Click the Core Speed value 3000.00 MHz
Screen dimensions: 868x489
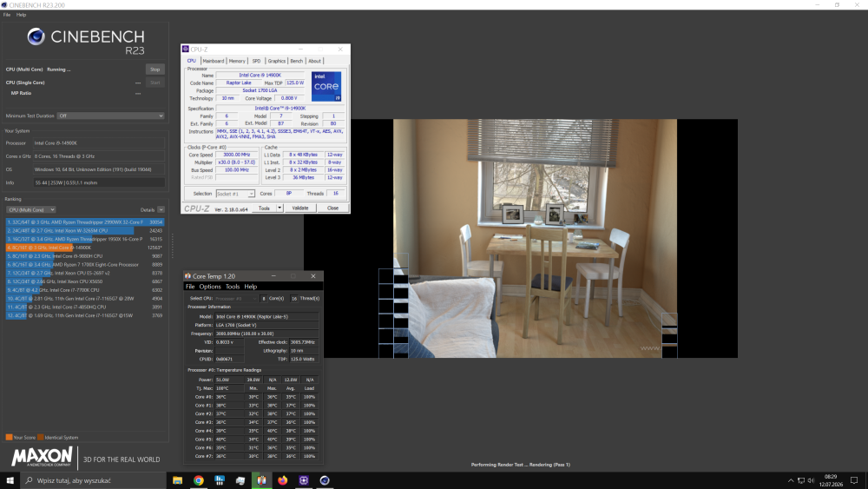pos(236,155)
